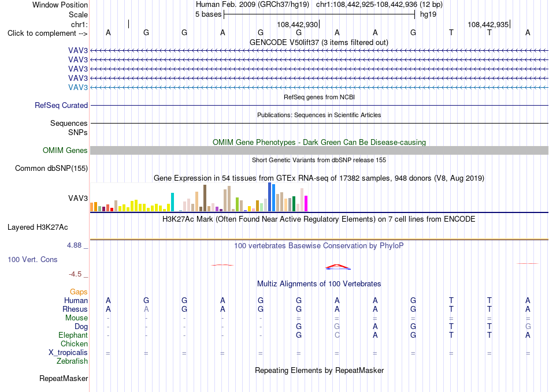Viewport: 549px width, 392px height.
Task: Open 100 vertebrates Basewise Conservation by PhyloP title
Action: (x=319, y=246)
